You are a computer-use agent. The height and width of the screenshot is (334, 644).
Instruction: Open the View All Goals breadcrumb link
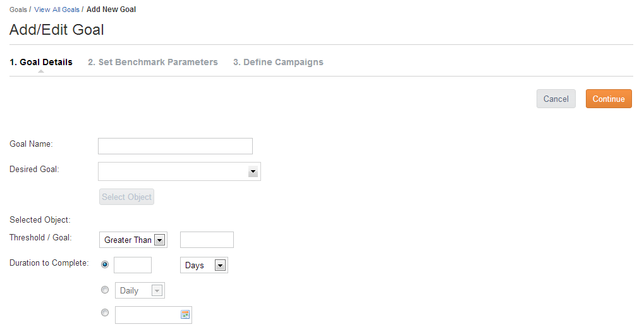[57, 9]
